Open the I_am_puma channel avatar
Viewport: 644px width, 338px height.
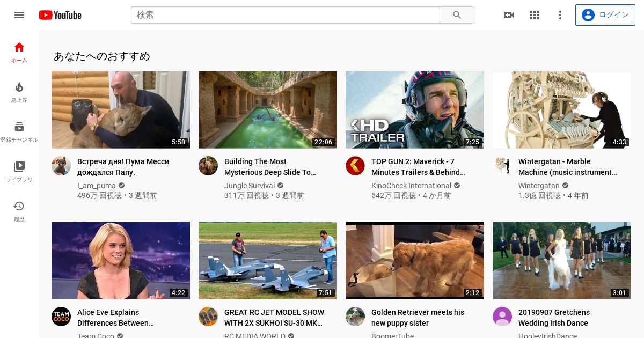tap(61, 166)
